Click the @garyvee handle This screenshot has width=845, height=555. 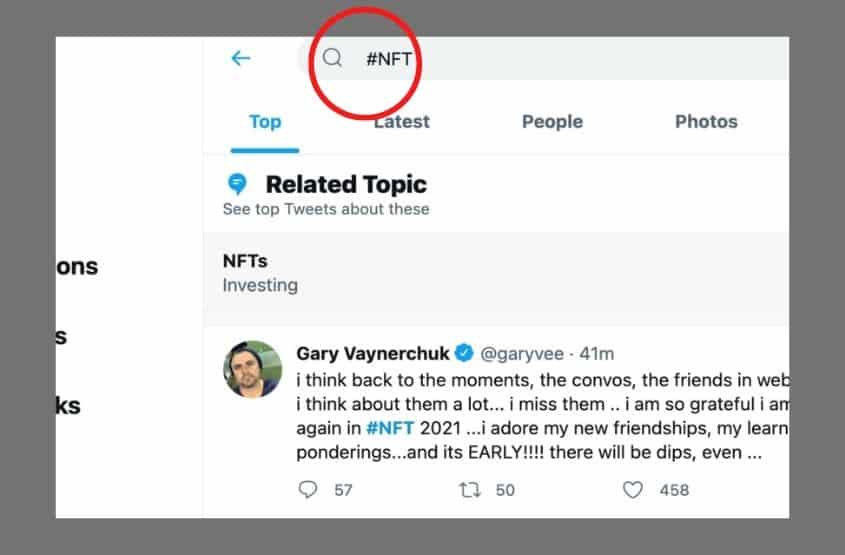point(522,354)
